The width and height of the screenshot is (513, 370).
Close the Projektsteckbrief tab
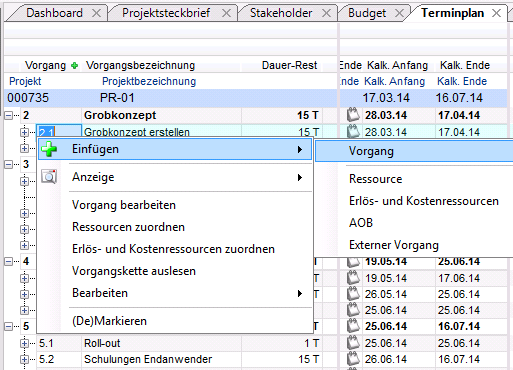point(226,13)
